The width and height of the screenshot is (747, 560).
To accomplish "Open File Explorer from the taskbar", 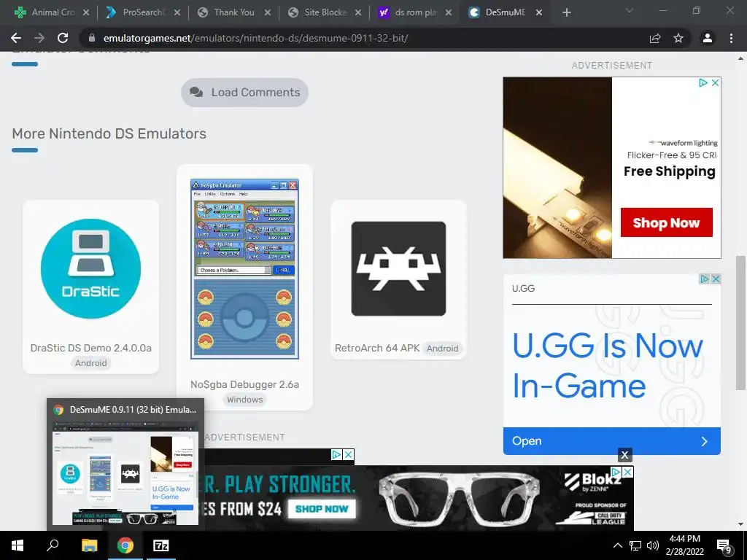I will point(89,545).
